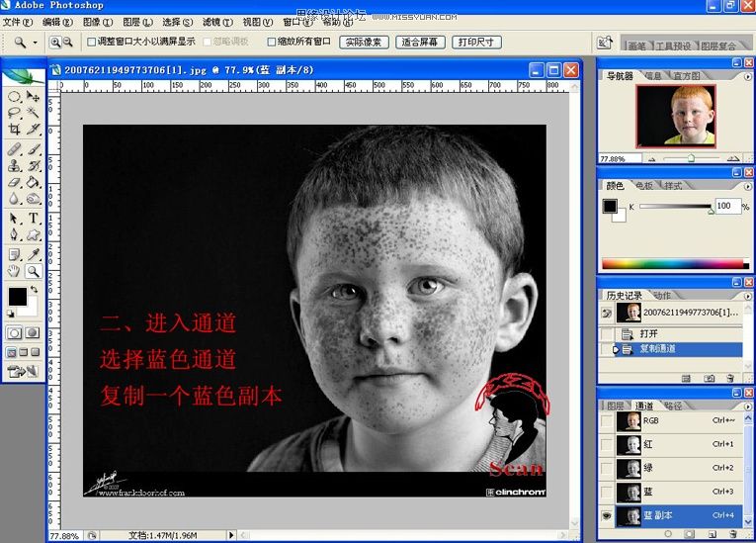The image size is (756, 543).
Task: Open the 图像 menu
Action: pos(98,22)
